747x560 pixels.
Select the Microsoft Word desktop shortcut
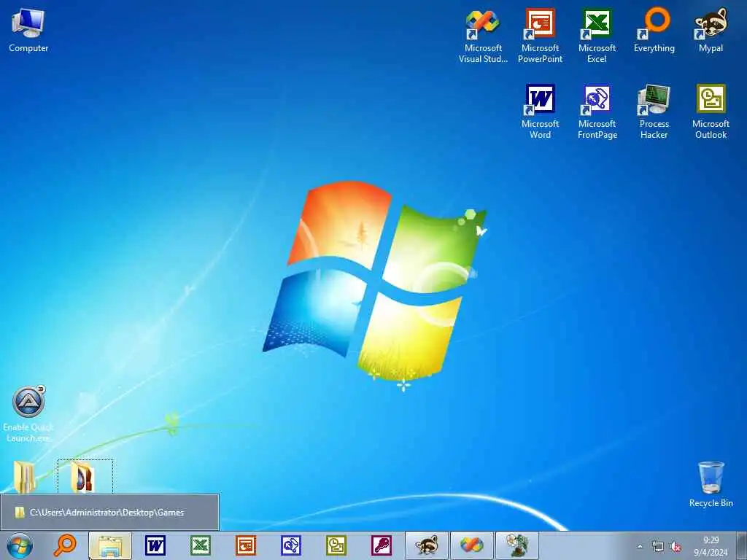pos(541,112)
